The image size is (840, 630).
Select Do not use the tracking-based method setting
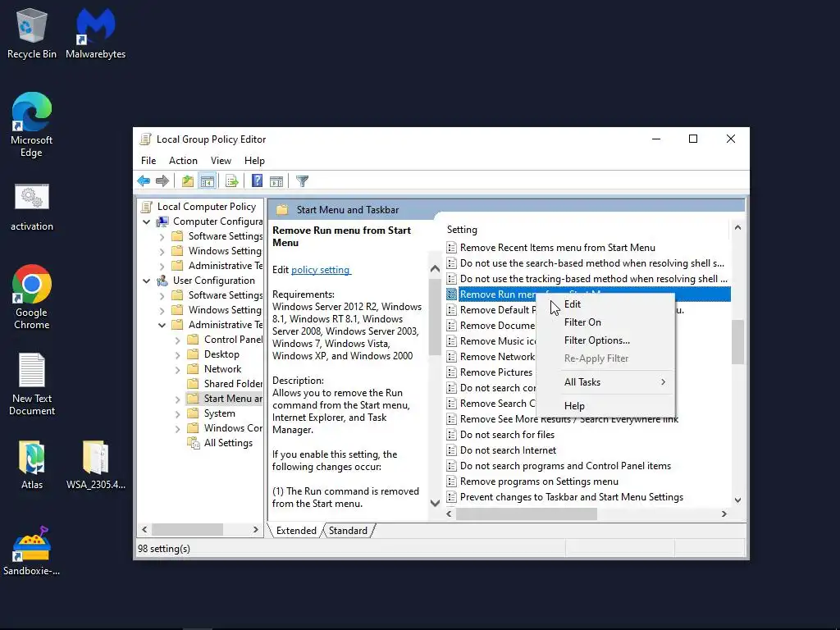click(594, 279)
